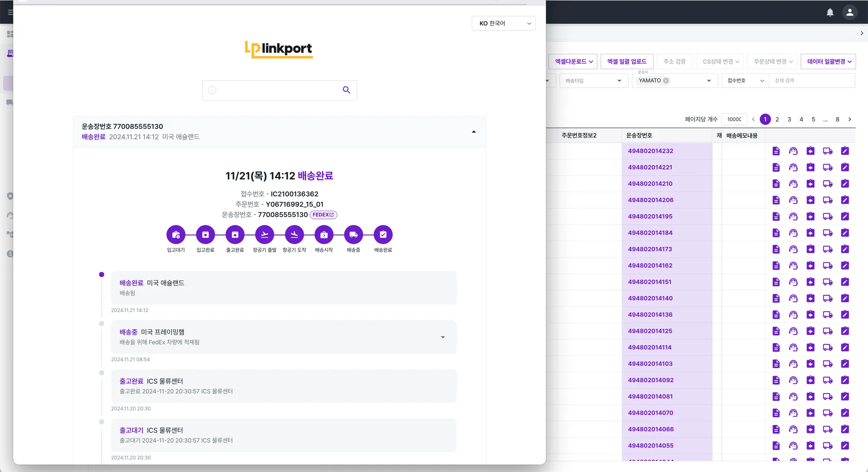Screen dimensions: 868x472
Task: Click the 배송완료 step icon in progress tracker
Action: tap(383, 235)
